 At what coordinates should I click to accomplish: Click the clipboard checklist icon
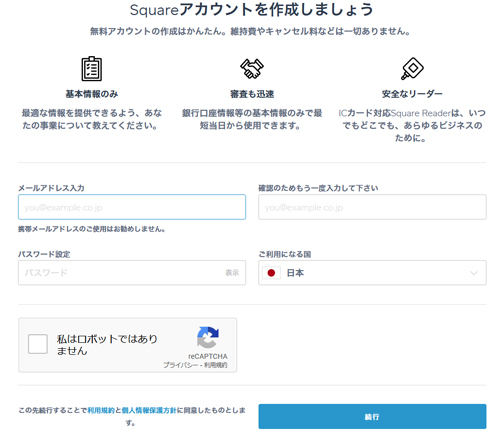(x=92, y=69)
